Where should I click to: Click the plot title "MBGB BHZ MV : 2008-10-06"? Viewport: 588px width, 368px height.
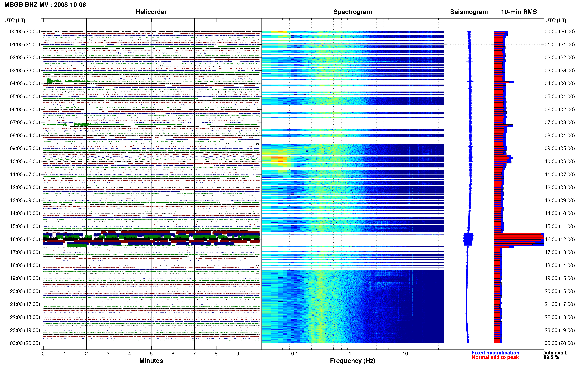45,5
